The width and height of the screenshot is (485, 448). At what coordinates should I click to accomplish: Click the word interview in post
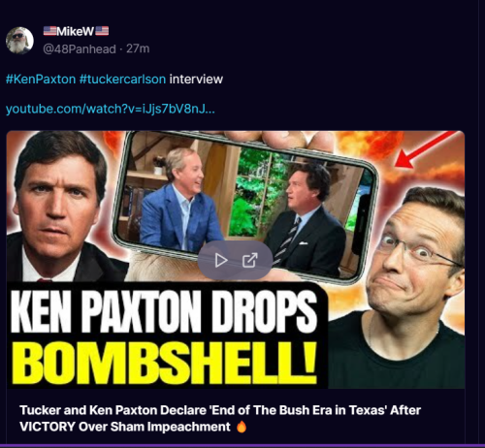[x=196, y=79]
